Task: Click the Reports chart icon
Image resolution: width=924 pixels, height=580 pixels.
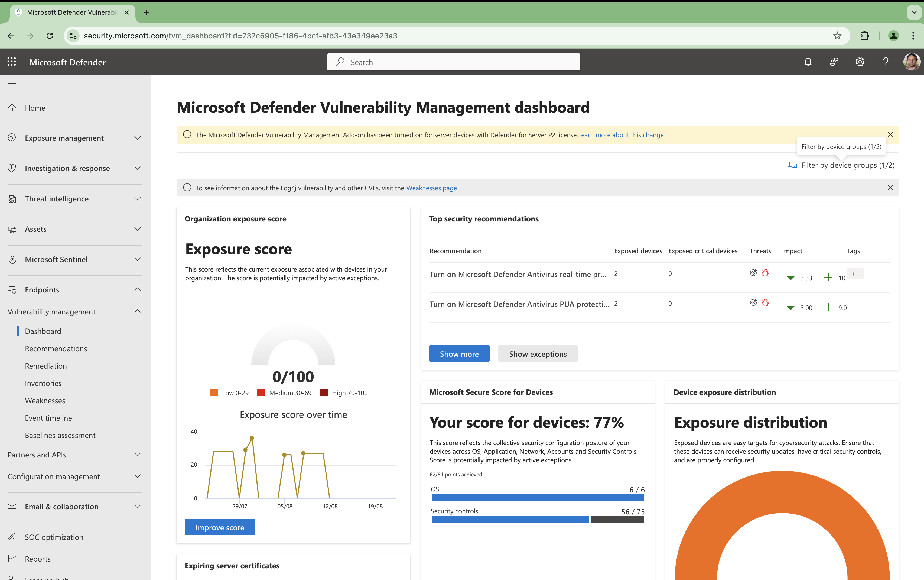Action: tap(12, 559)
